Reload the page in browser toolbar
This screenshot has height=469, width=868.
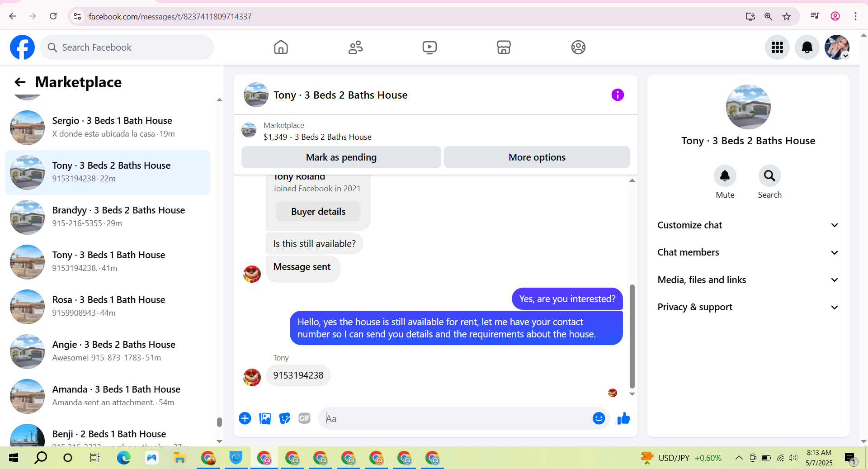[53, 16]
